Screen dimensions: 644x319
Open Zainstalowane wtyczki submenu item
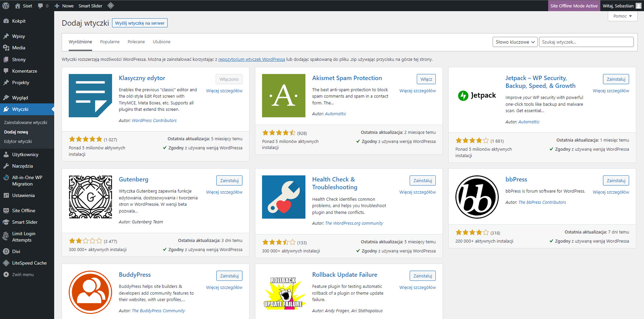click(x=25, y=122)
